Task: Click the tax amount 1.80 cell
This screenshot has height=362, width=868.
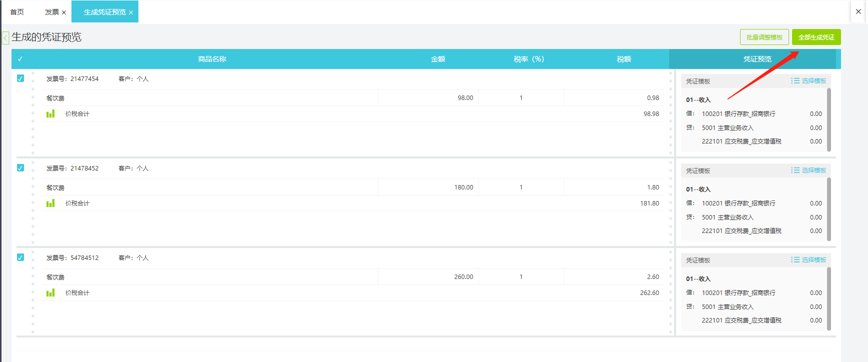Action: [614, 187]
